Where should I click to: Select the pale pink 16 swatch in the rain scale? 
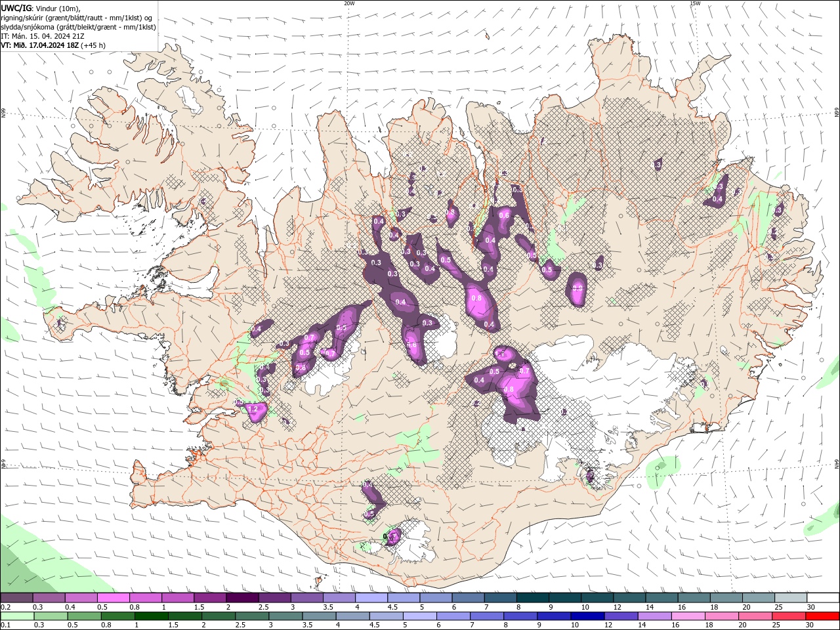(x=688, y=616)
